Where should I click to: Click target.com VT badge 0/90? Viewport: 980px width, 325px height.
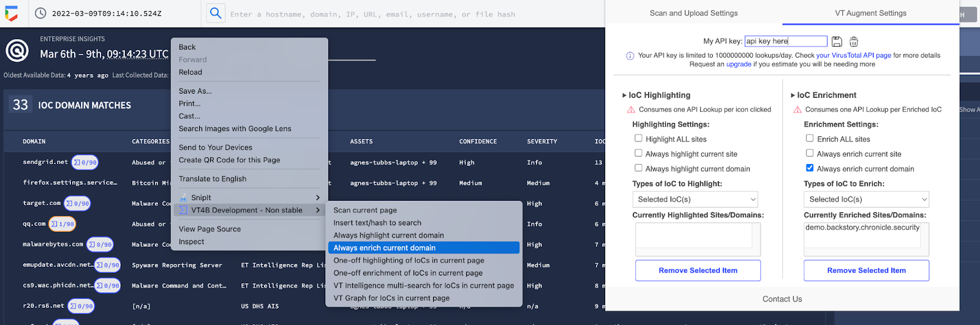pos(77,204)
